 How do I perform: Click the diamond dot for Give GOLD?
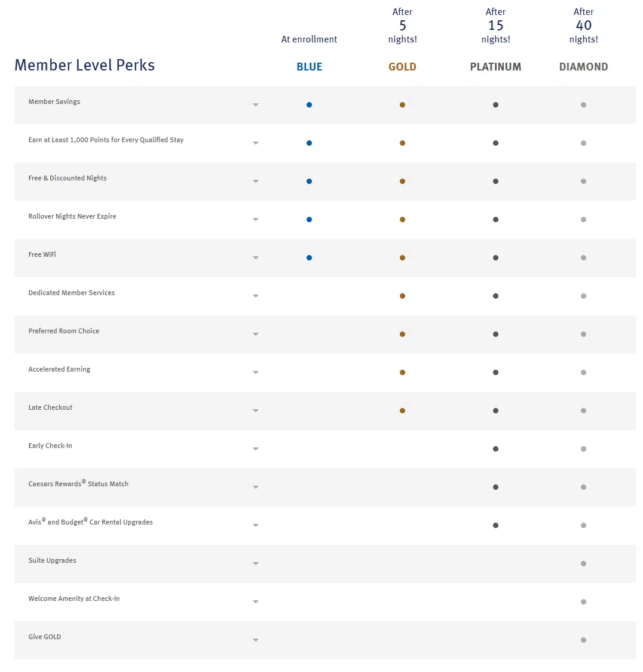[583, 640]
